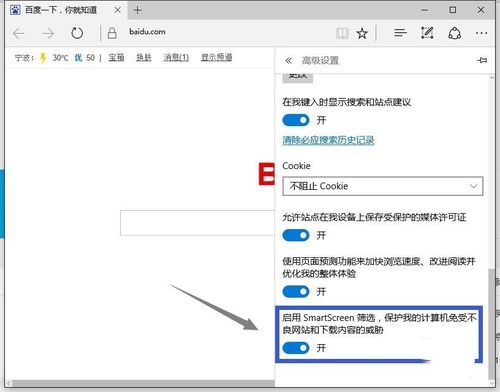Click 清除必应搜索历史记录 link
The width and height of the screenshot is (500, 392).
click(328, 140)
